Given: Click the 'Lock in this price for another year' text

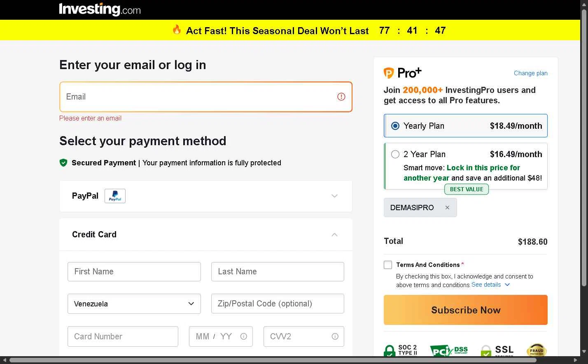Looking at the screenshot, I should (x=462, y=173).
